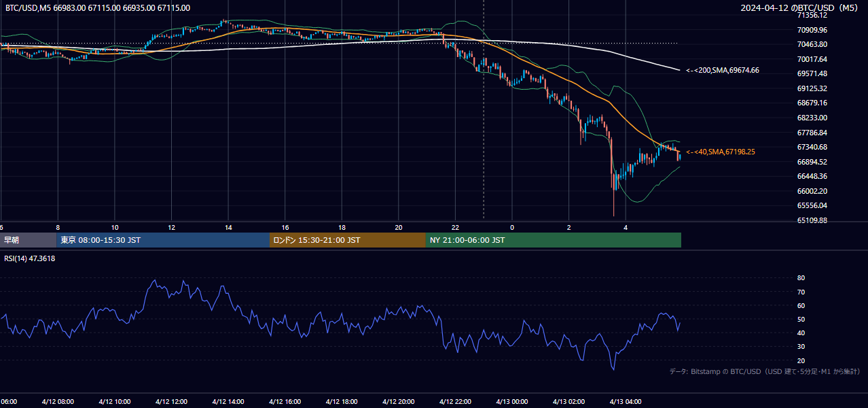Screen dimensions: 868x408
Task: Click the hour 8 tick on chart axis
Action: coord(58,227)
